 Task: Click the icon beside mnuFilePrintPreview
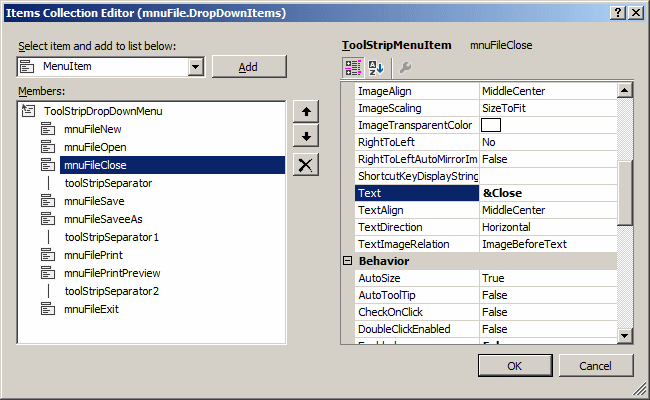click(x=48, y=273)
